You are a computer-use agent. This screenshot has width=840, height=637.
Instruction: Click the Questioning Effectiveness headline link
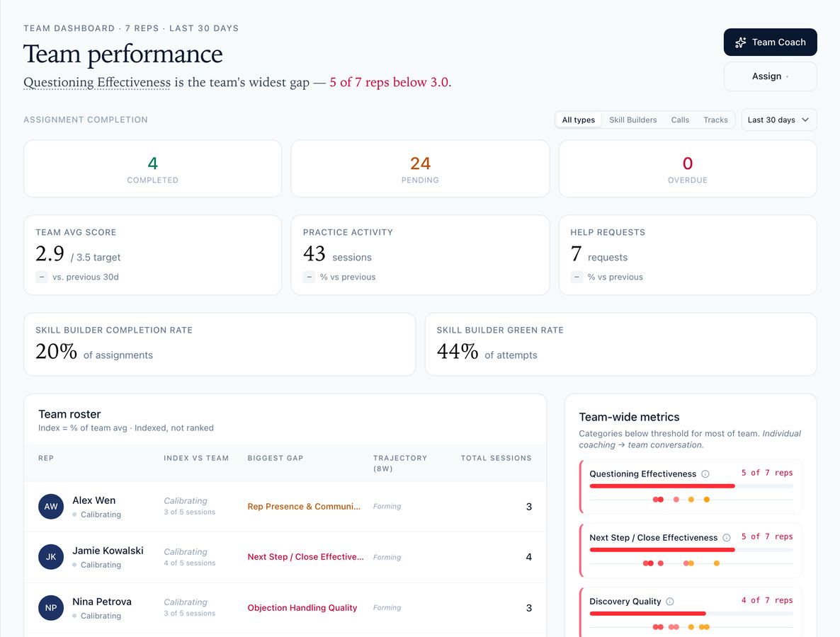97,82
